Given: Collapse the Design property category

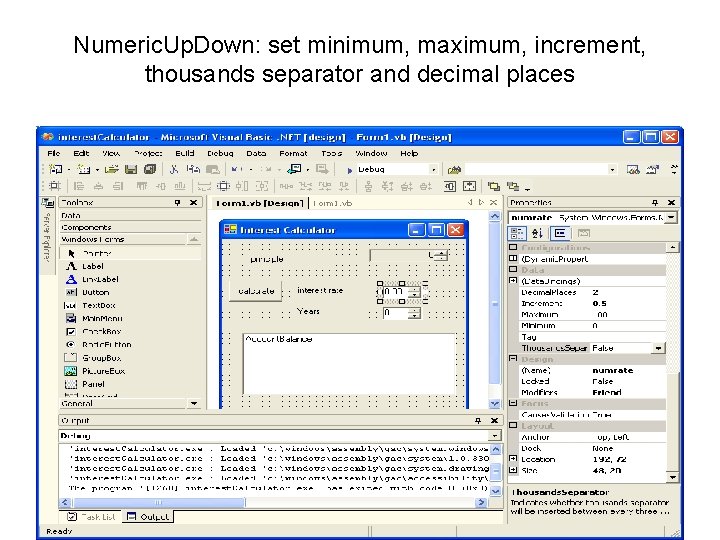Looking at the screenshot, I should click(x=513, y=359).
